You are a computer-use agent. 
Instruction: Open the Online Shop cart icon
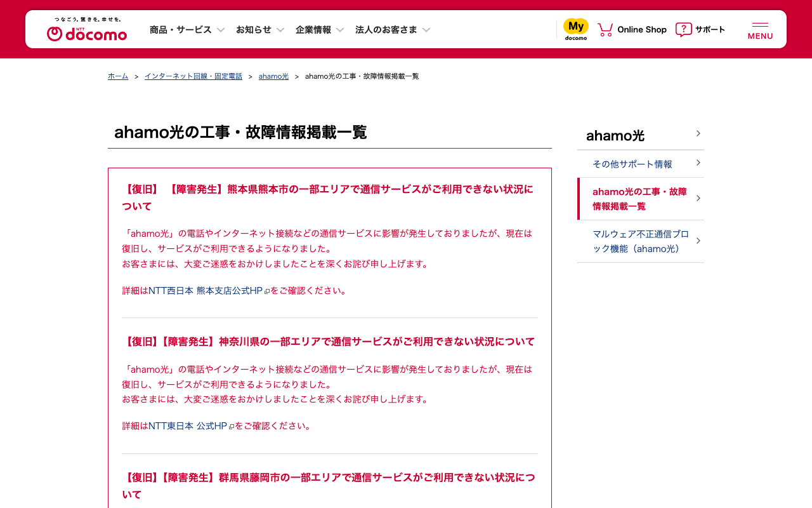[x=605, y=29]
